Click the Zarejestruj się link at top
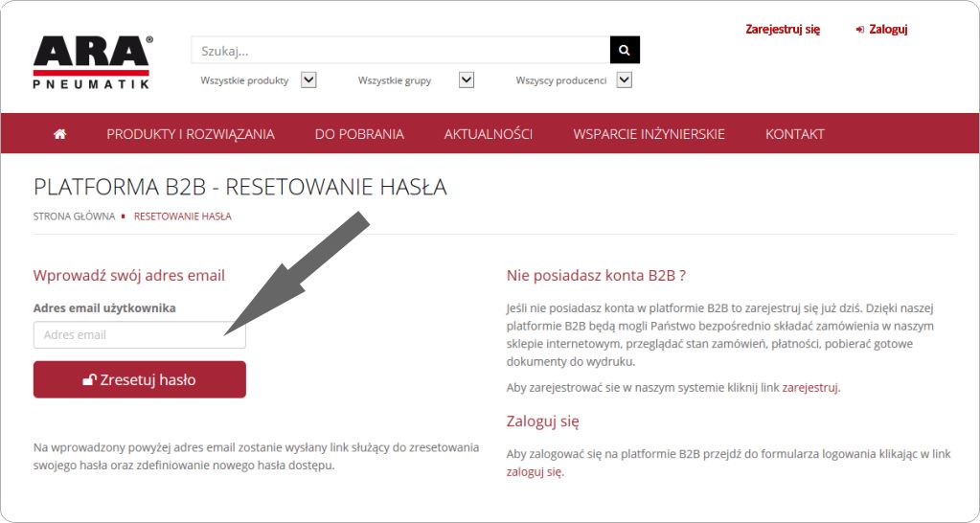 [x=783, y=30]
